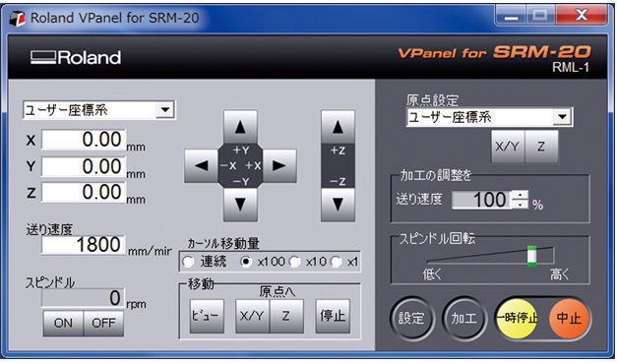Select x10 cursor step option
The image size is (617, 364).
tap(295, 262)
